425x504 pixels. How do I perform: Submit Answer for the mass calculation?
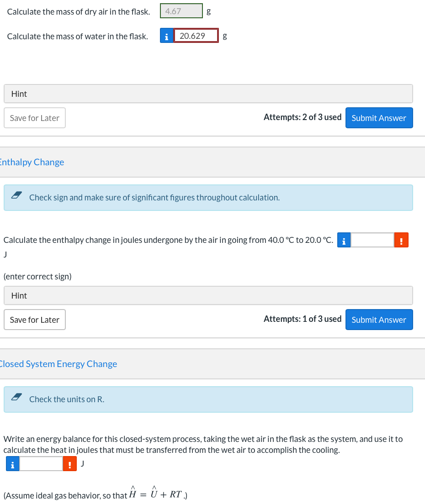click(x=379, y=118)
